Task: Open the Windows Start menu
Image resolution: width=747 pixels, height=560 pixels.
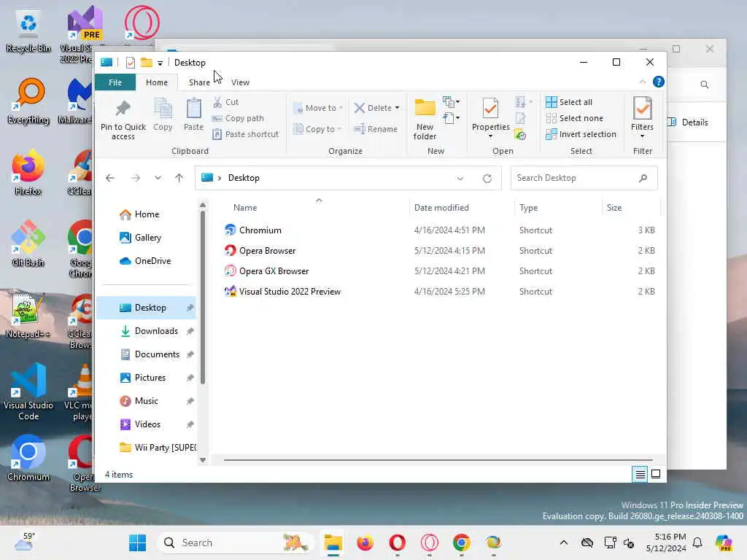Action: pyautogui.click(x=138, y=542)
